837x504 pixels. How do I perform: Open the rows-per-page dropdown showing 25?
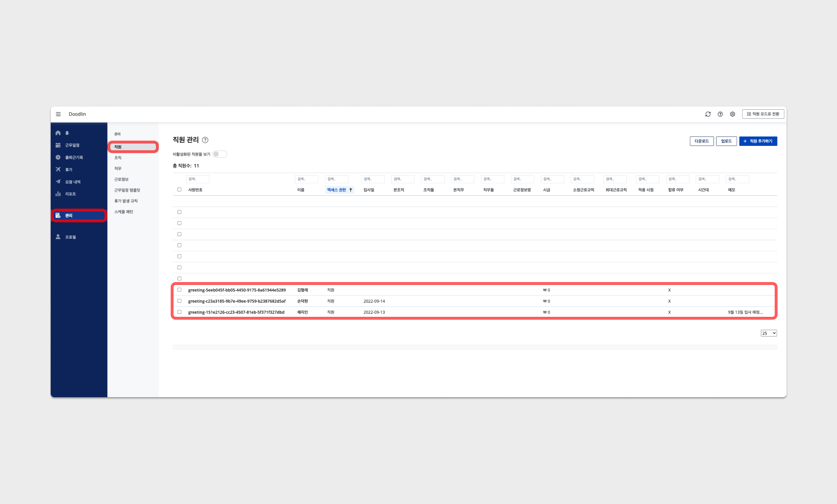point(769,333)
